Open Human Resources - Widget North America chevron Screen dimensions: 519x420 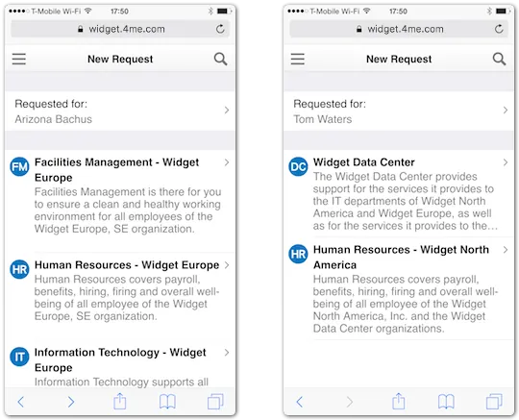click(x=506, y=250)
